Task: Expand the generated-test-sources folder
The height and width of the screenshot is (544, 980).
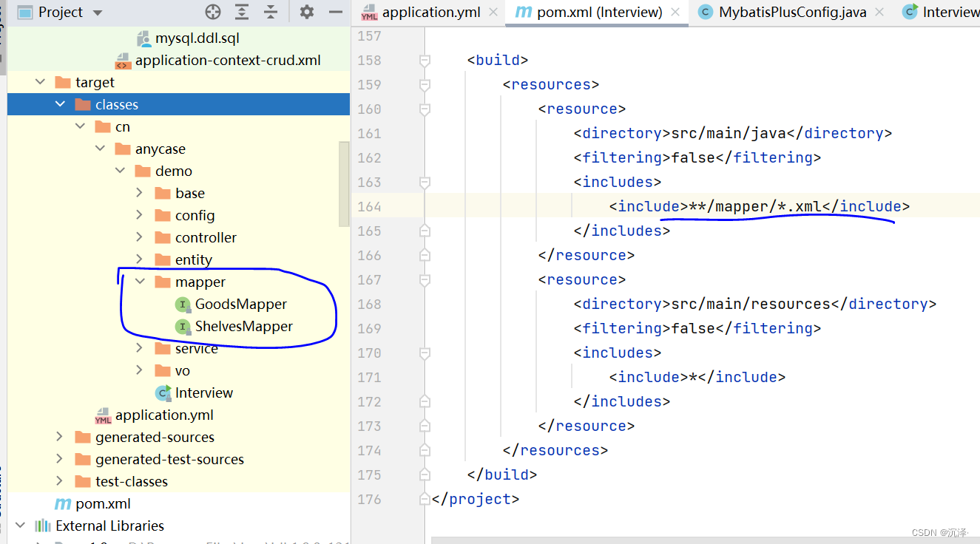Action: pos(60,459)
